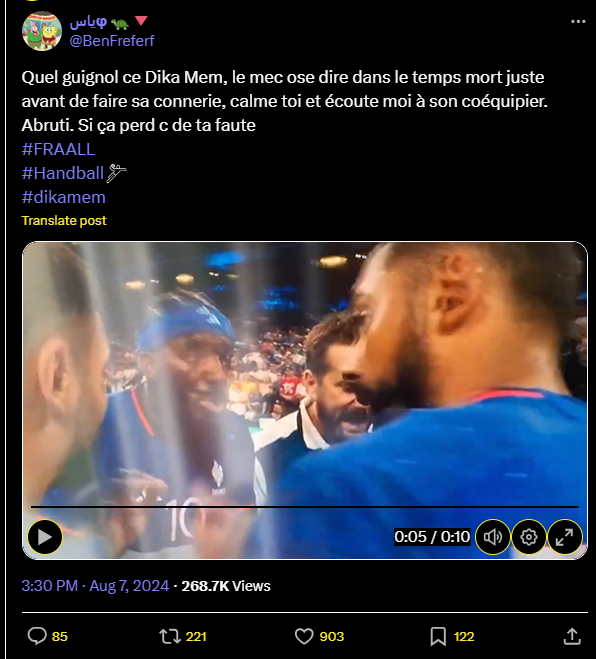Click the reply speech-bubble icon
596x659 pixels.
click(37, 636)
